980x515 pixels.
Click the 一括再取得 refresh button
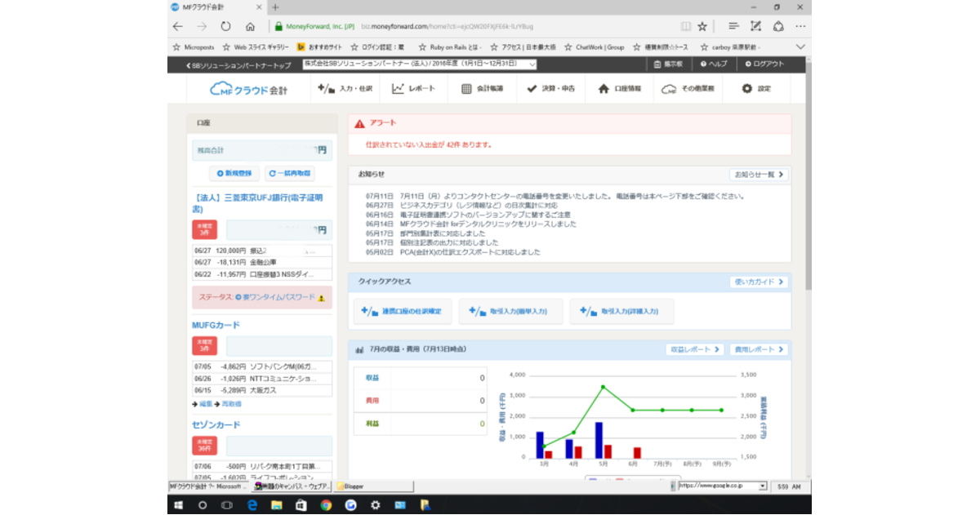[x=289, y=173]
